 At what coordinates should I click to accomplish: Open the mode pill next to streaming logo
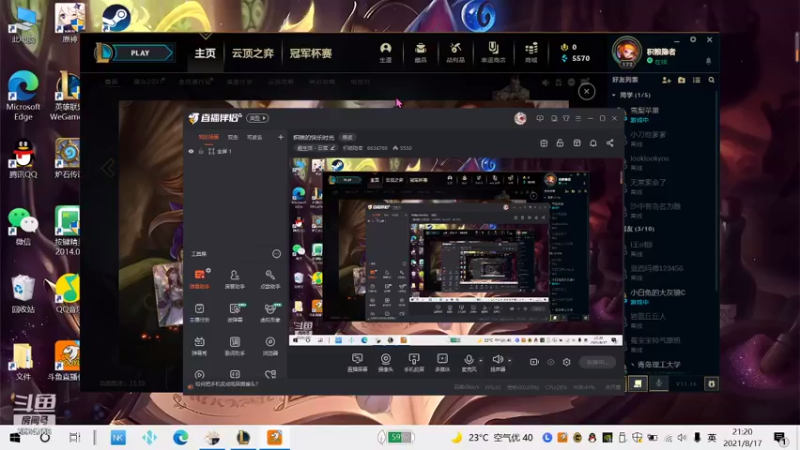[257, 118]
